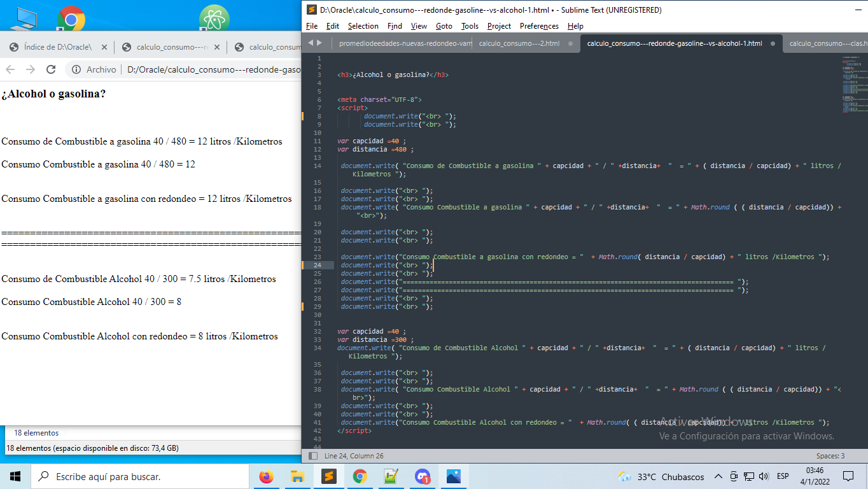Image resolution: width=868 pixels, height=489 pixels.
Task: Click 'Consumo Combustible Alcohol 40 / 300 = 8' text
Action: (x=91, y=302)
